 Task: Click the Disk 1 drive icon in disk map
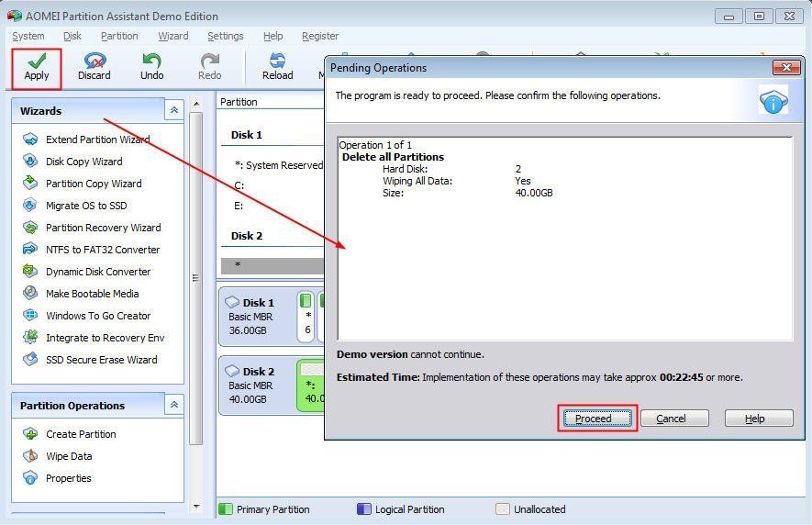coord(232,302)
